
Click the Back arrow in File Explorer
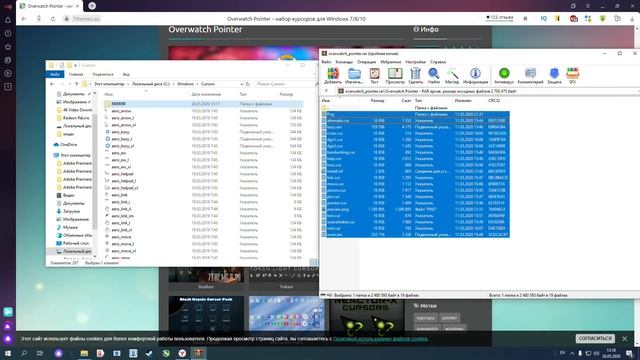pos(52,84)
